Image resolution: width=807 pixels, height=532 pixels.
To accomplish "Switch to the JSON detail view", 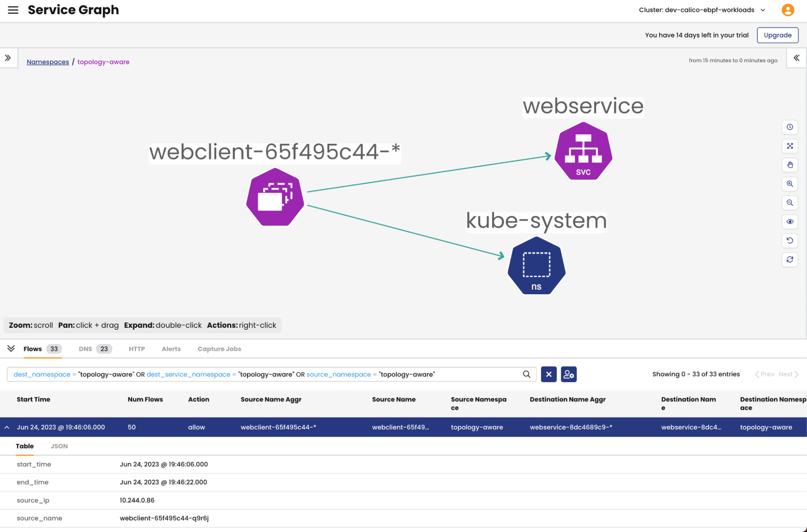I will pyautogui.click(x=59, y=446).
